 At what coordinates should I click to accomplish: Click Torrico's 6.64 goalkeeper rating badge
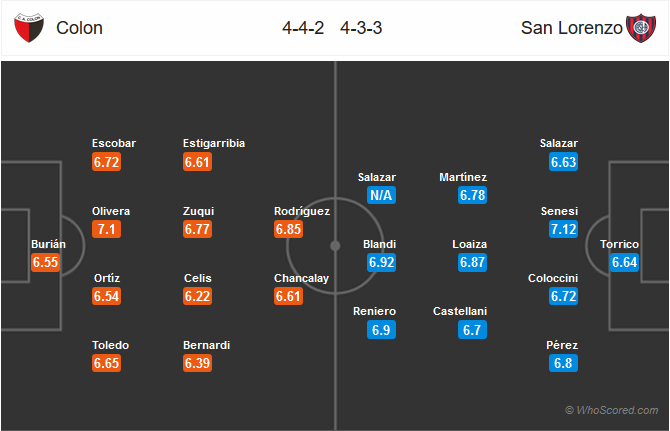coord(624,262)
